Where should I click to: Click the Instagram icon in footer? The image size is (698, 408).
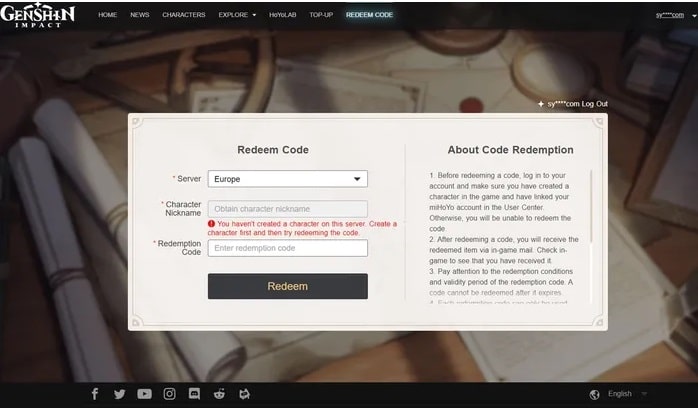click(170, 394)
